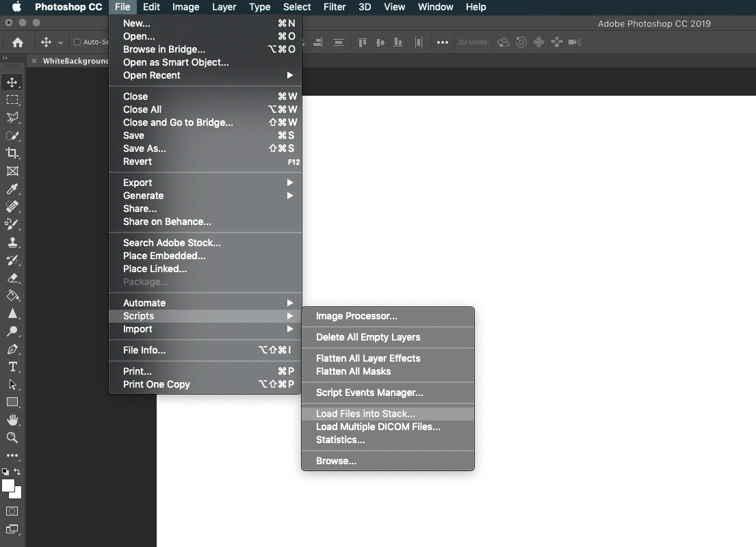Select the Sharpen tool triangle icon
Screen dimensions: 756x547
pyautogui.click(x=12, y=314)
